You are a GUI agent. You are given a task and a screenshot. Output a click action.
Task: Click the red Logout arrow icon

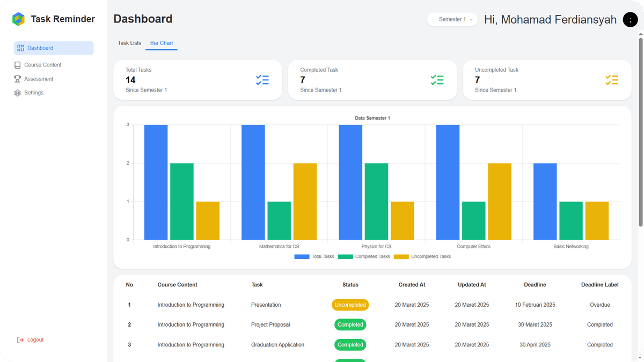20,340
